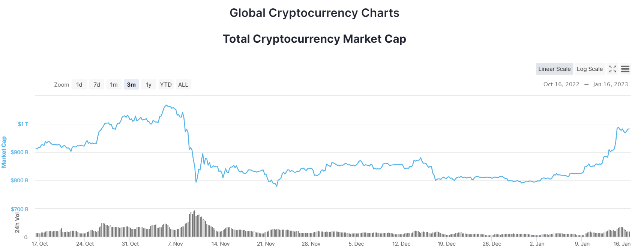Click the market cap line peak in early November
The height and width of the screenshot is (252, 644).
pos(166,105)
